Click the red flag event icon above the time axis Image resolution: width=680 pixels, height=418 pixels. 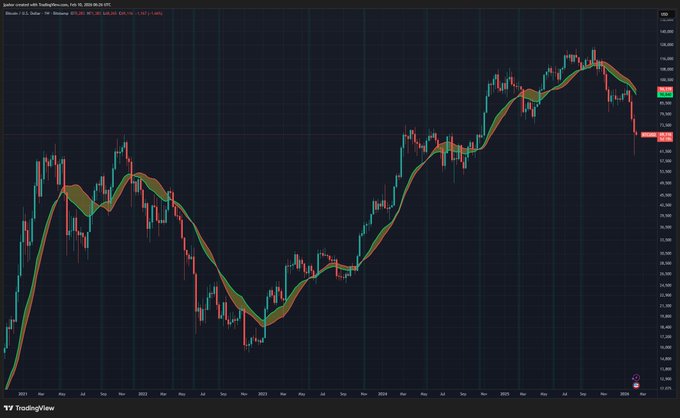click(x=636, y=387)
